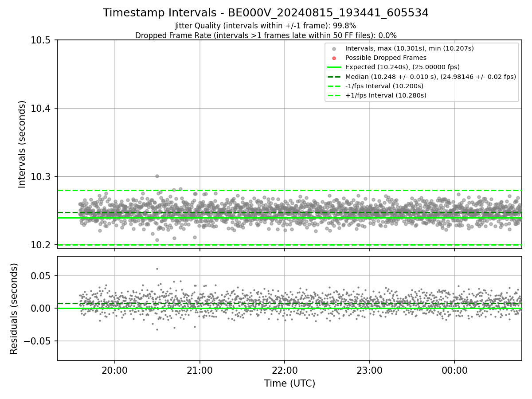The image size is (532, 399).
Task: Click the highest outlier point in the residuals plot
Action: click(x=157, y=269)
